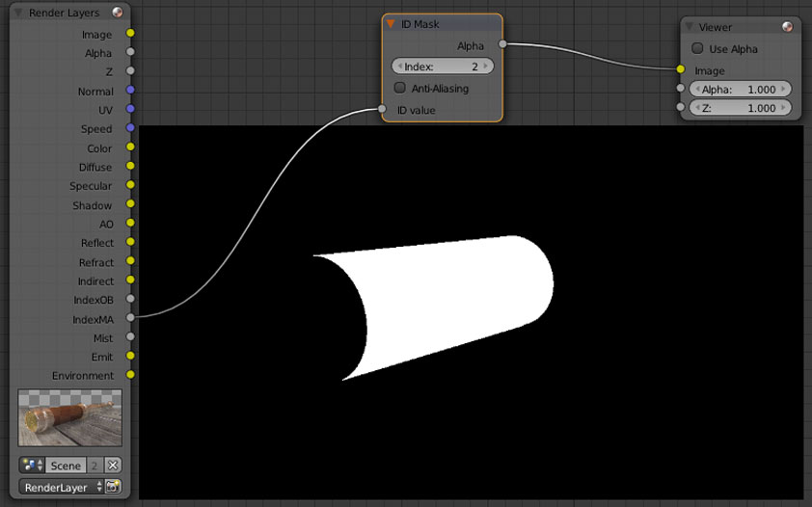Viewport: 812px width, 507px height.
Task: Collapse the ID Mask node triangle
Action: click(x=391, y=24)
